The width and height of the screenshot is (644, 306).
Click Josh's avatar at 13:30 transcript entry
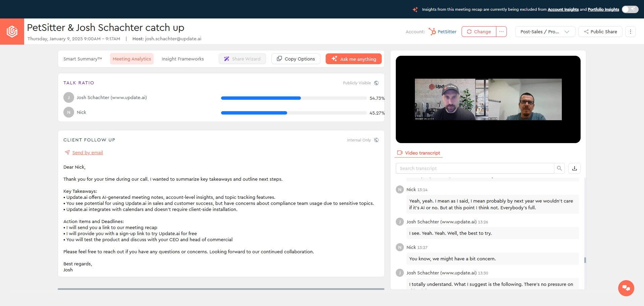400,273
